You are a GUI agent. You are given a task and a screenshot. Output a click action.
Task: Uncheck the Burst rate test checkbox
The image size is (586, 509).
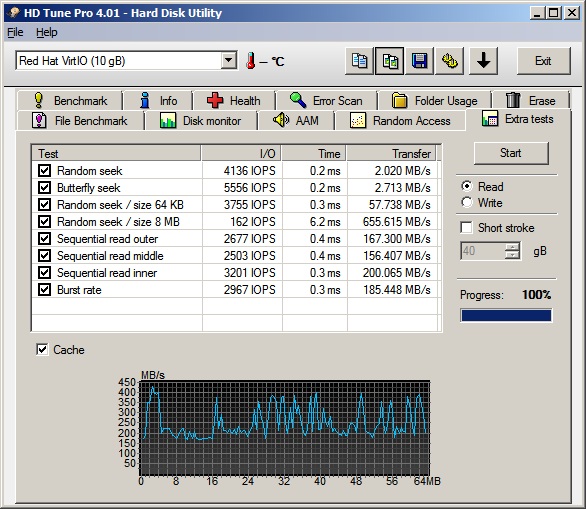tap(44, 290)
